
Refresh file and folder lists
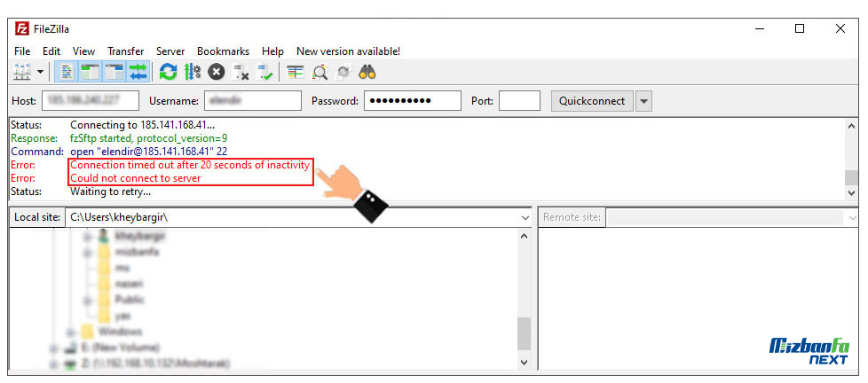click(x=169, y=72)
